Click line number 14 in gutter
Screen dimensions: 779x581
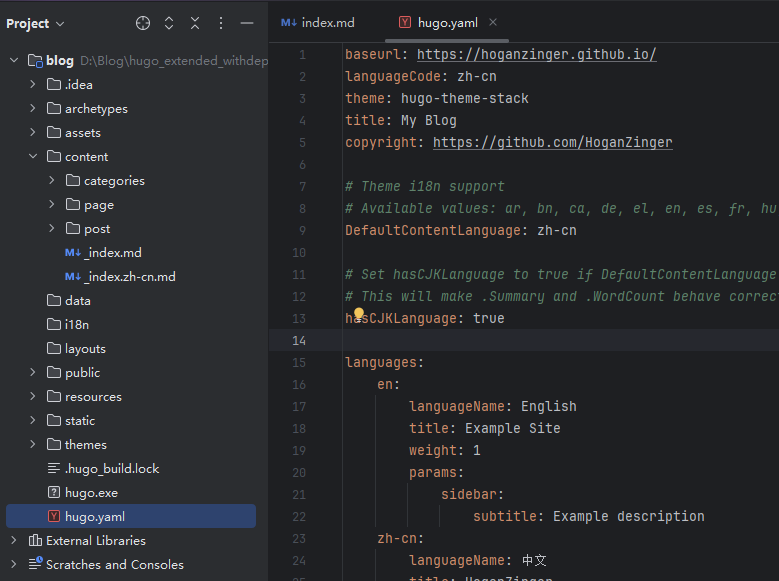click(299, 341)
